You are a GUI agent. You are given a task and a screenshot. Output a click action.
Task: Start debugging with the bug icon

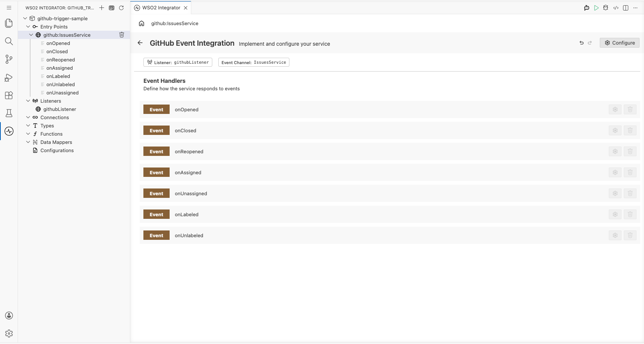point(606,7)
